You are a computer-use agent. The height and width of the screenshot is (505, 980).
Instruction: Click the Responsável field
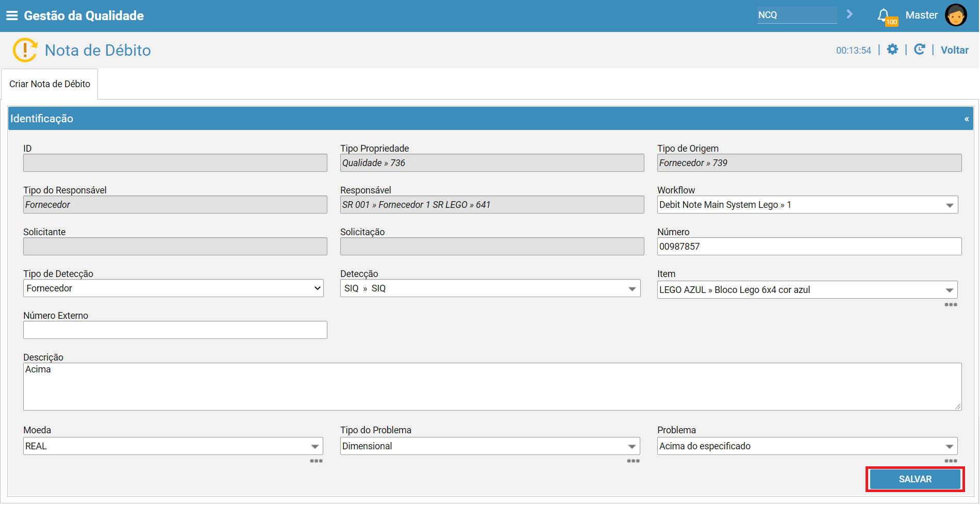[x=492, y=205]
